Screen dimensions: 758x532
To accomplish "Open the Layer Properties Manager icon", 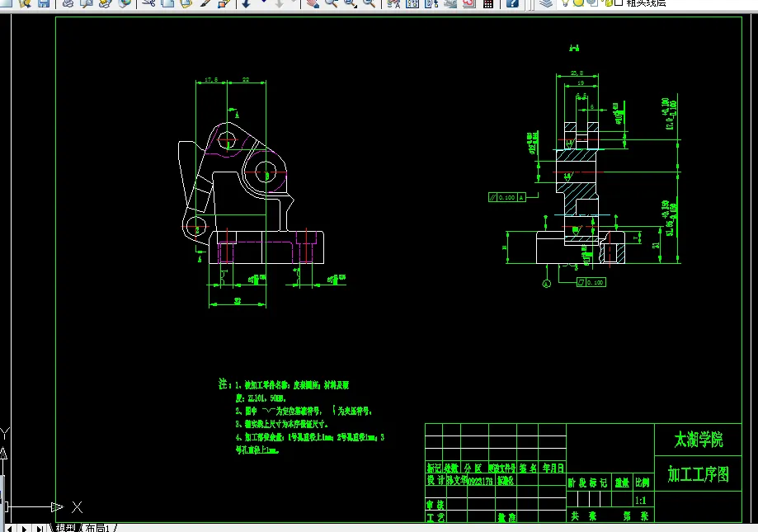I will 545,3.
